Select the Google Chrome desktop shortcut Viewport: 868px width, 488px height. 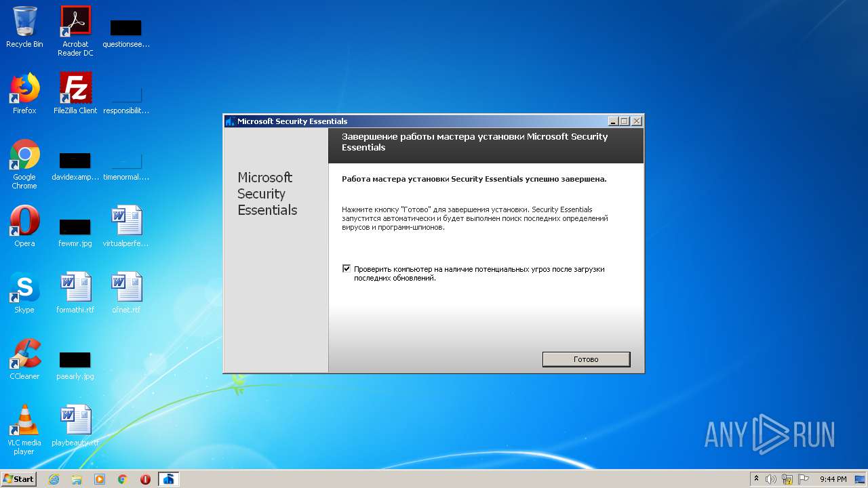pyautogui.click(x=24, y=164)
